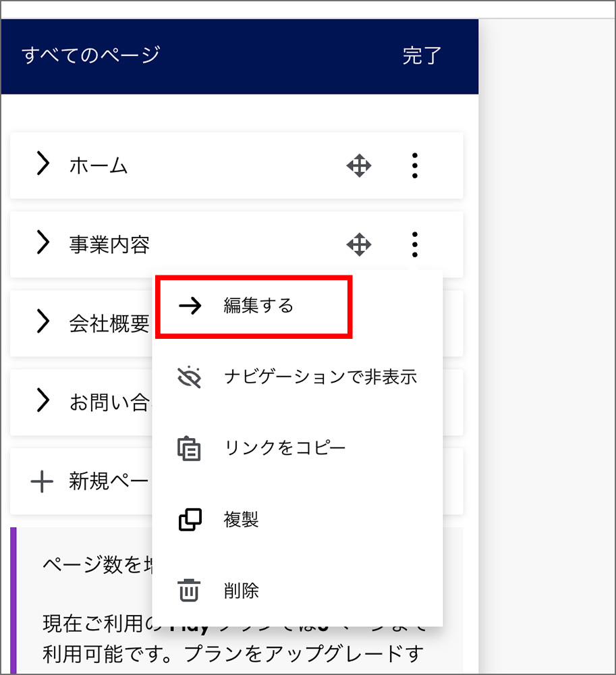Click the move handle for 事業内容
Screen dimensions: 616x675
tap(359, 244)
